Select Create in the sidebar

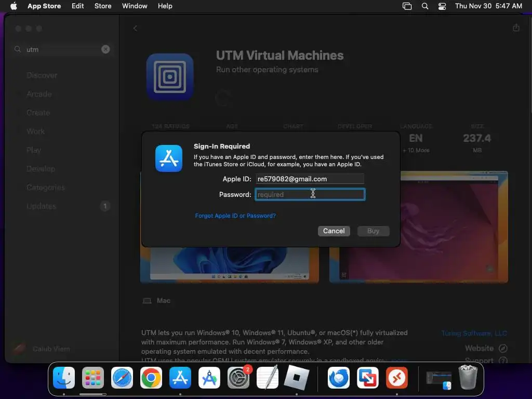[38, 113]
